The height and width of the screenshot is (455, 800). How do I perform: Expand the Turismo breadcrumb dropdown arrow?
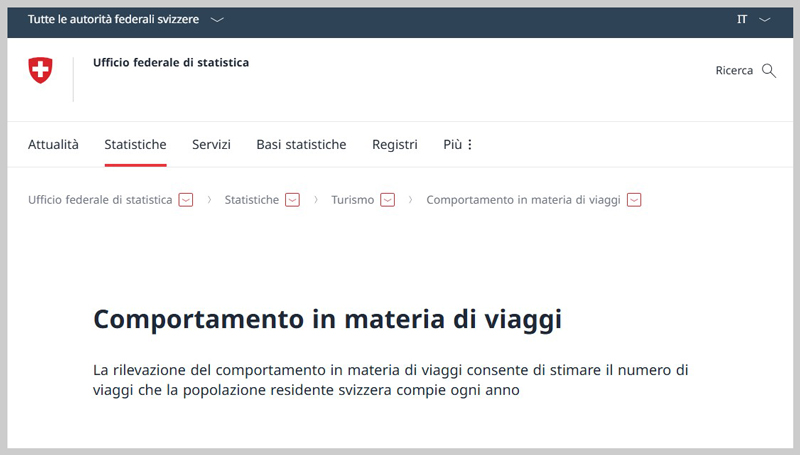pyautogui.click(x=387, y=200)
